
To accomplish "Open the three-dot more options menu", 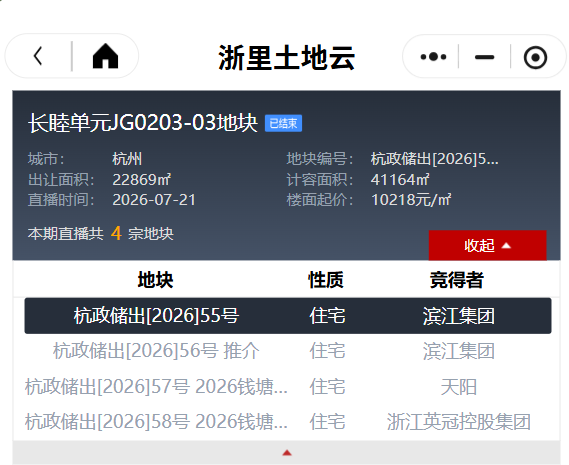I will point(433,57).
